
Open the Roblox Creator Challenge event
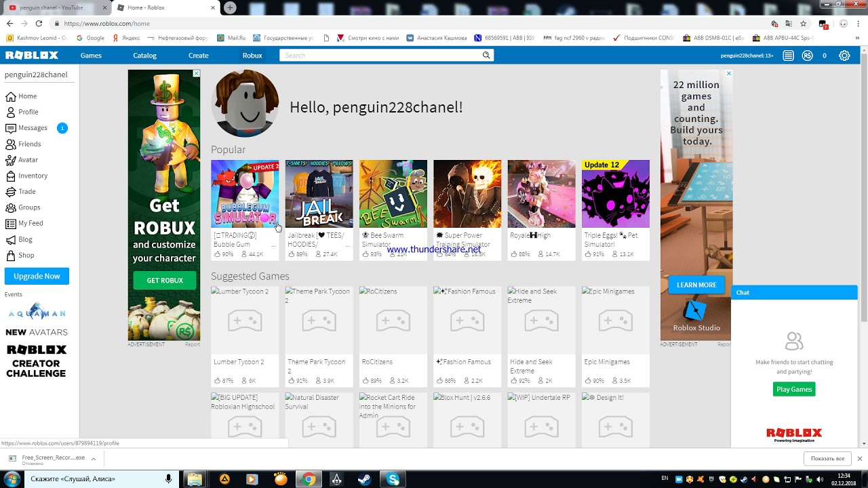click(x=37, y=361)
